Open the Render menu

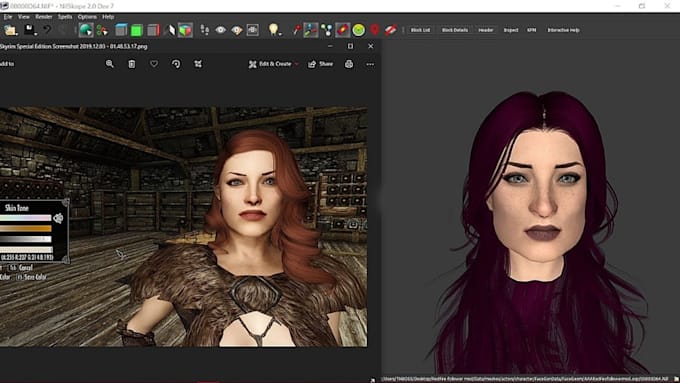point(43,17)
